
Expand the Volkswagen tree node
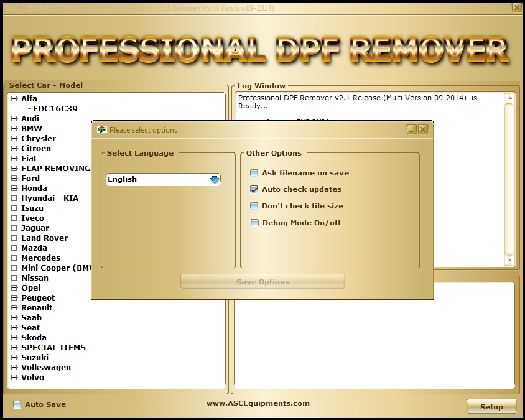click(14, 367)
